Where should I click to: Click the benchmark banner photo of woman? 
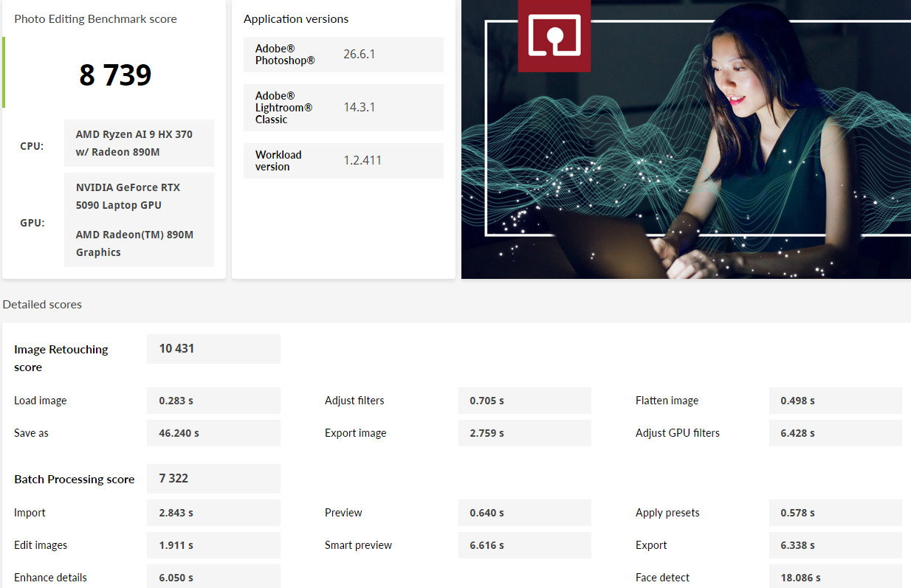tap(686, 139)
